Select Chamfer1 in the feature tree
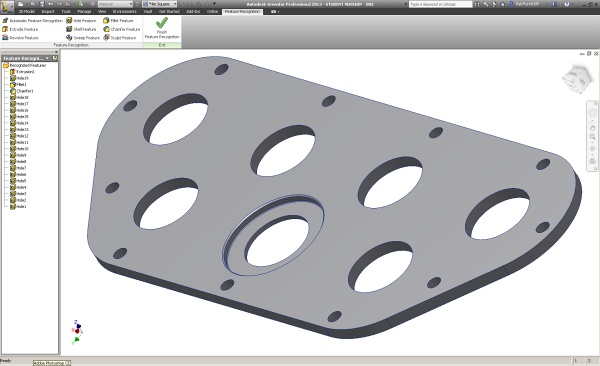This screenshot has height=366, width=600. click(22, 91)
